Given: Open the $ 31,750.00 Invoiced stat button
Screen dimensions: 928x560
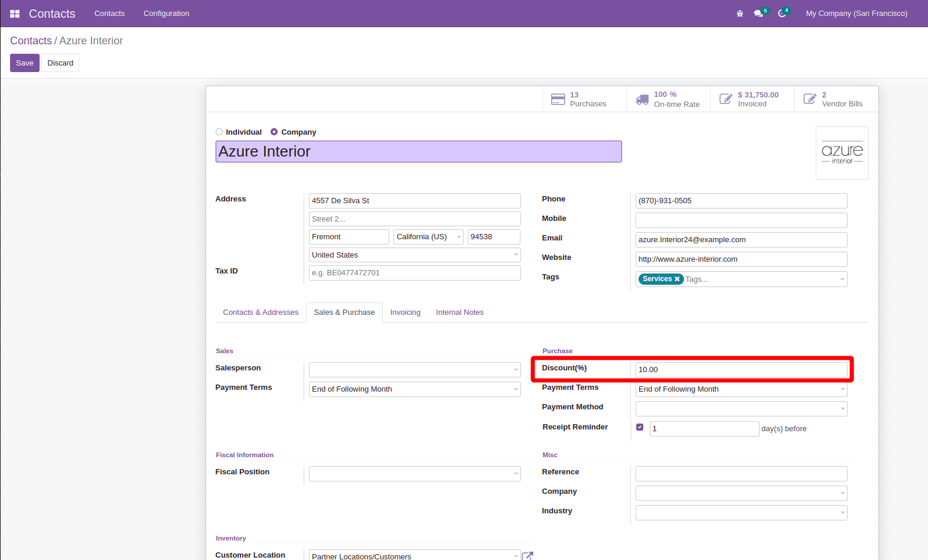Looking at the screenshot, I should [x=752, y=99].
